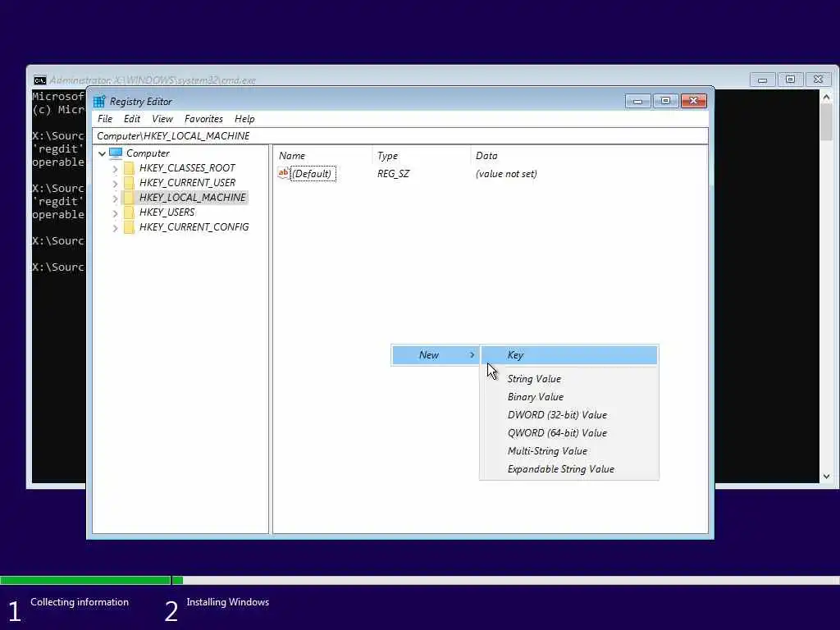Select the Computer root label

pyautogui.click(x=148, y=153)
